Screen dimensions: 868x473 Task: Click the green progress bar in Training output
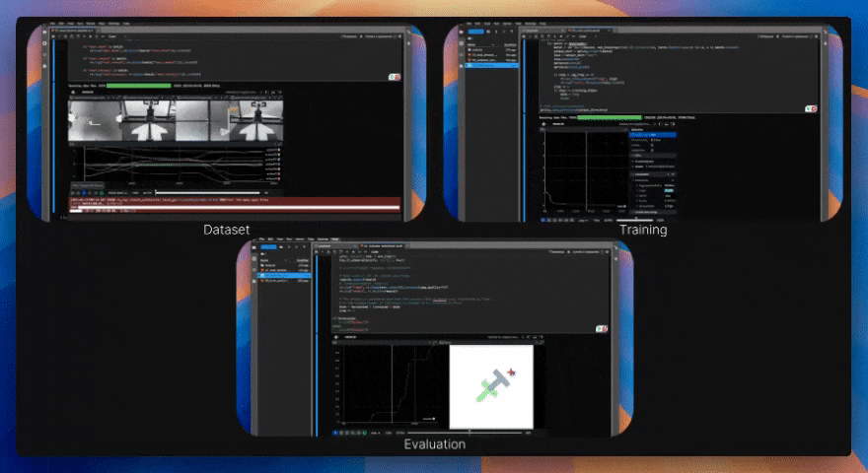pos(609,118)
